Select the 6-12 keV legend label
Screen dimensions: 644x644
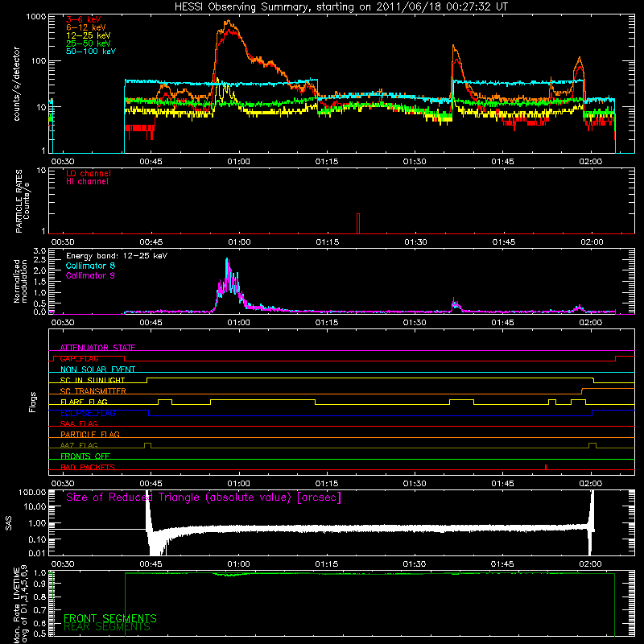pos(85,27)
